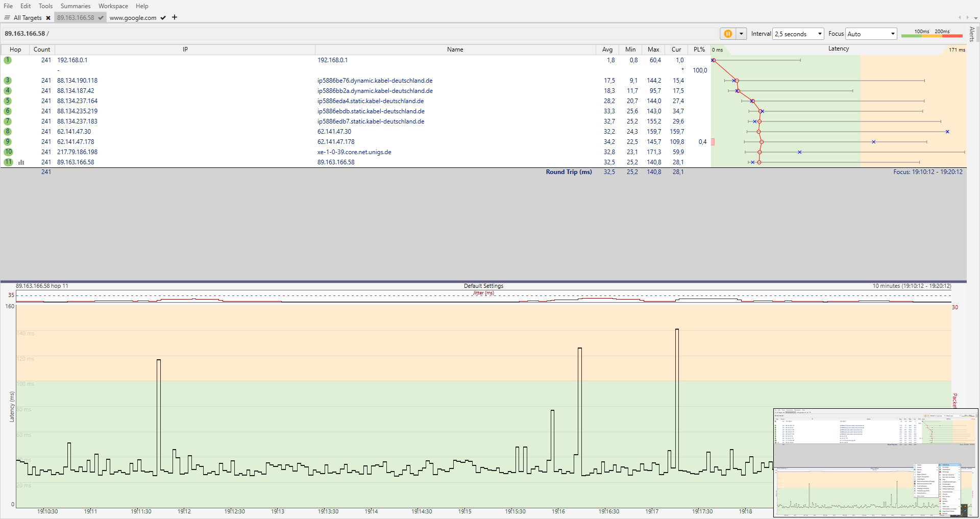Open the Help menu
Screen dimensions: 980x519
[x=142, y=6]
